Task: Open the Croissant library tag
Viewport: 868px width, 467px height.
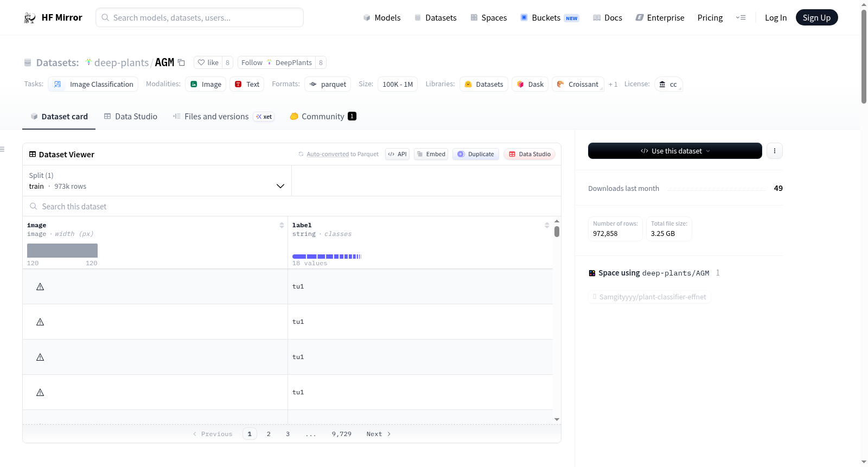Action: (x=578, y=84)
